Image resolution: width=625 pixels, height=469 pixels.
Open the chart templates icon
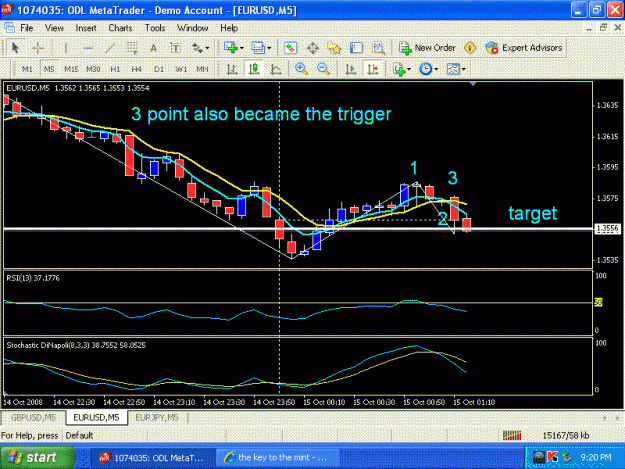[x=453, y=69]
